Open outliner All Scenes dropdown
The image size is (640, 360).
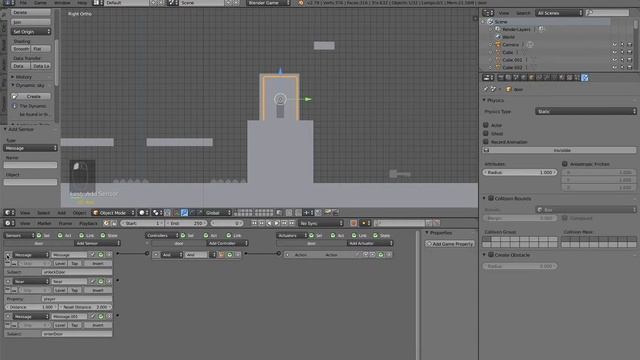559,13
